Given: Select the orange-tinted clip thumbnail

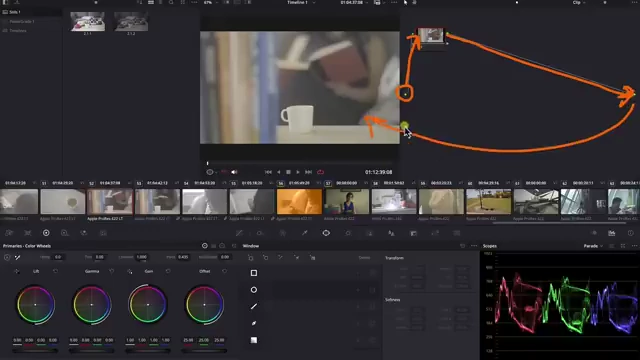Looking at the screenshot, I should point(299,201).
